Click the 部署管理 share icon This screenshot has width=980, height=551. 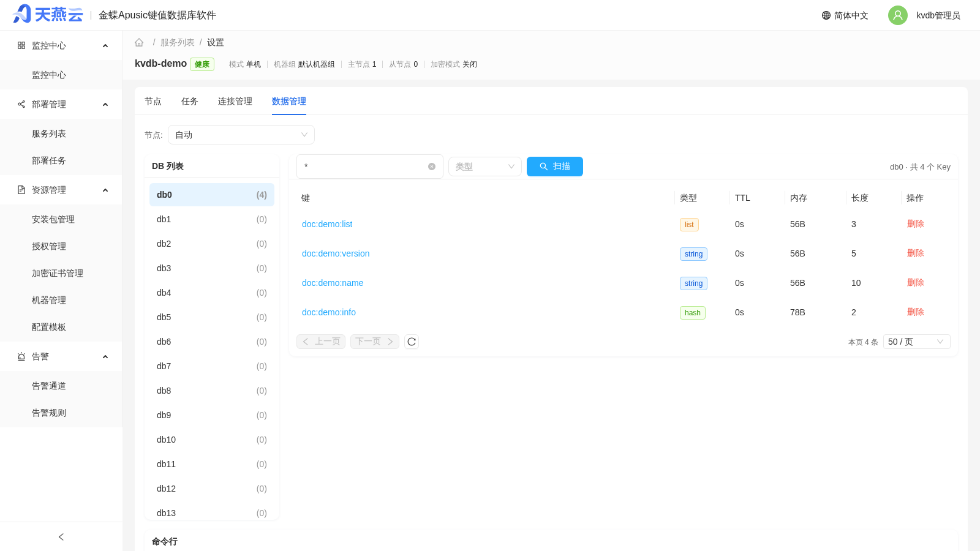click(x=21, y=104)
